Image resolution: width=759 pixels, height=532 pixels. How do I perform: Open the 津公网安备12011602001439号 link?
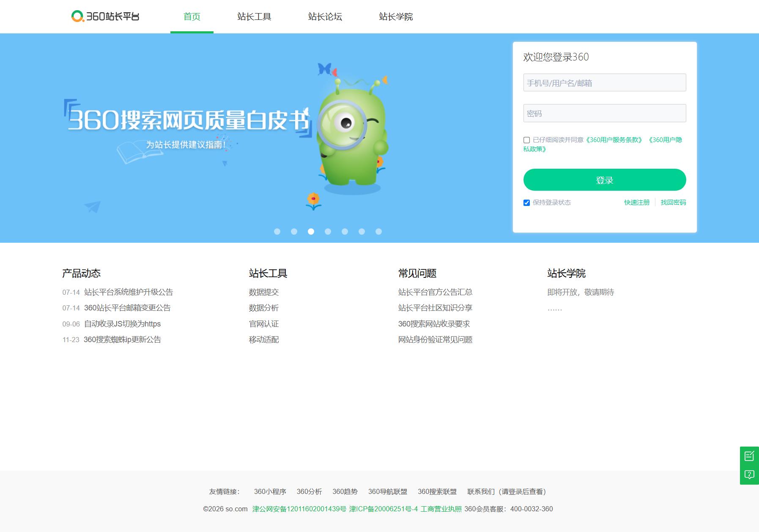[x=299, y=509]
